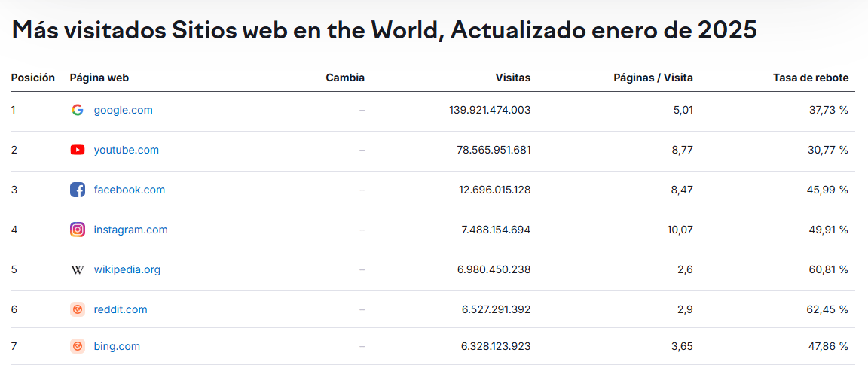This screenshot has width=868, height=374.
Task: Click the Tasa de rebote header
Action: [810, 78]
